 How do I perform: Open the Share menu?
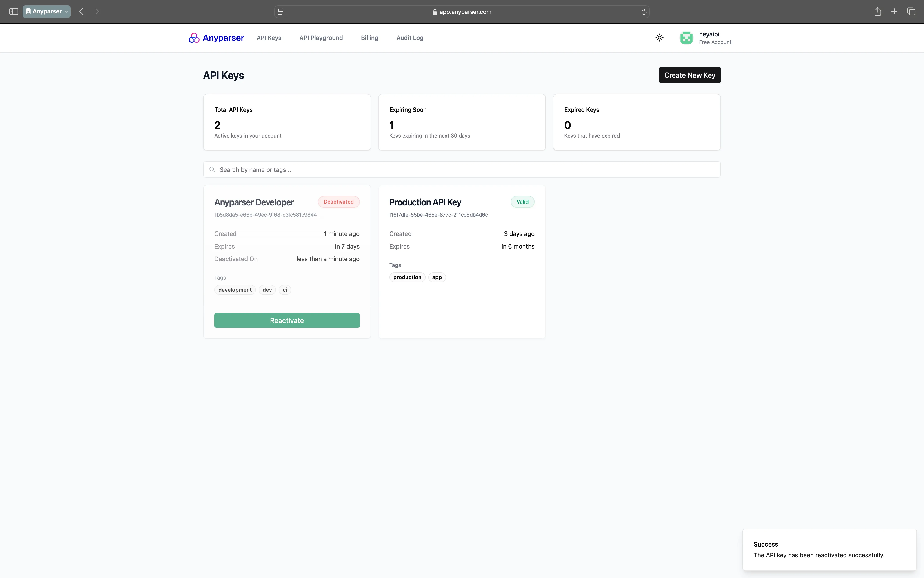click(877, 11)
